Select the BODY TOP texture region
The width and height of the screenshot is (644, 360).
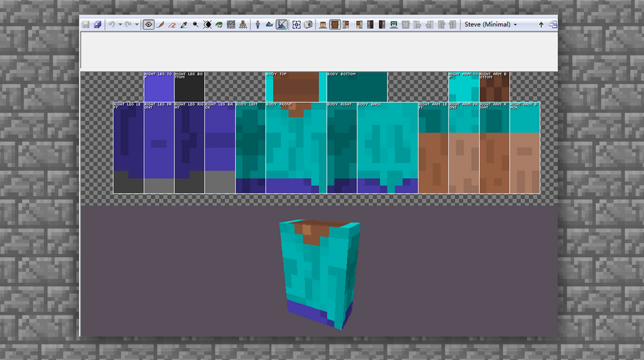pyautogui.click(x=296, y=87)
